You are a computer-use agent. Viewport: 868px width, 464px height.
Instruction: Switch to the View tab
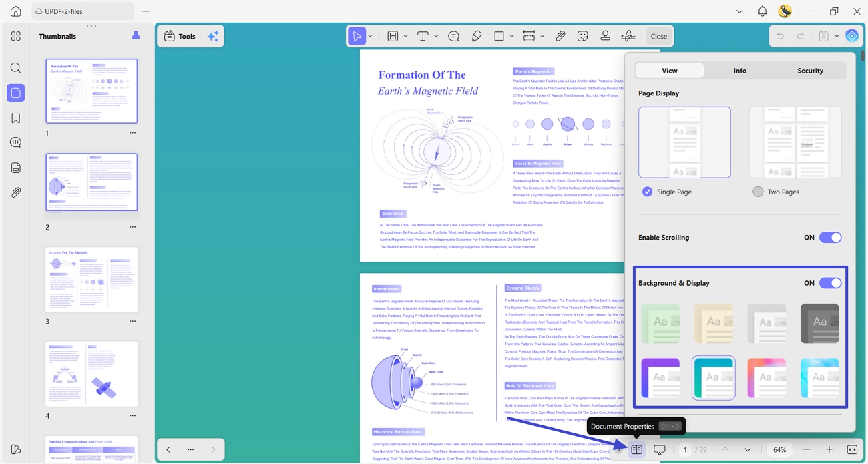pyautogui.click(x=670, y=71)
